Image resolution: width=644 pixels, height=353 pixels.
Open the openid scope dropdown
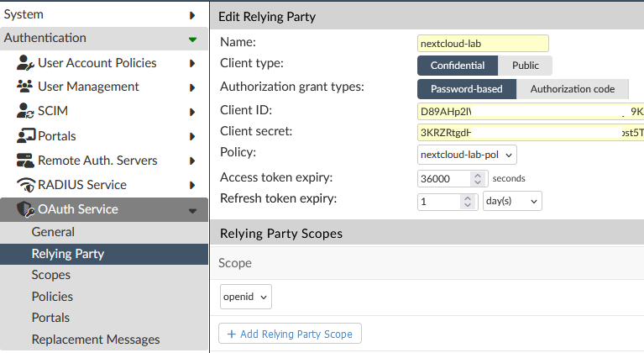[246, 297]
